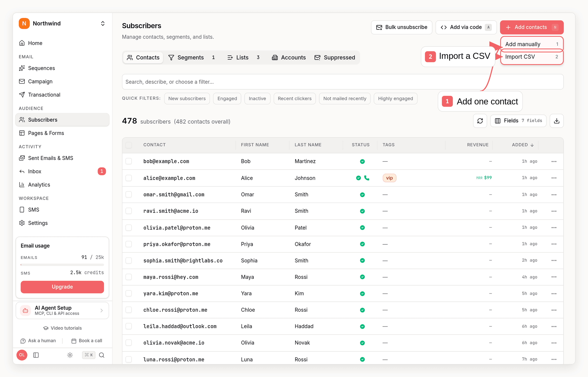Switch to the Lists tab
Viewport: 588px width, 377px height.
point(243,58)
